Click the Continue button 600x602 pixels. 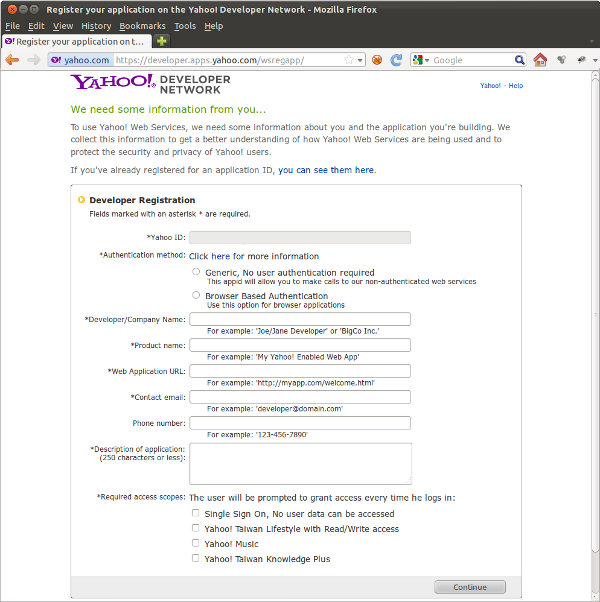click(470, 587)
